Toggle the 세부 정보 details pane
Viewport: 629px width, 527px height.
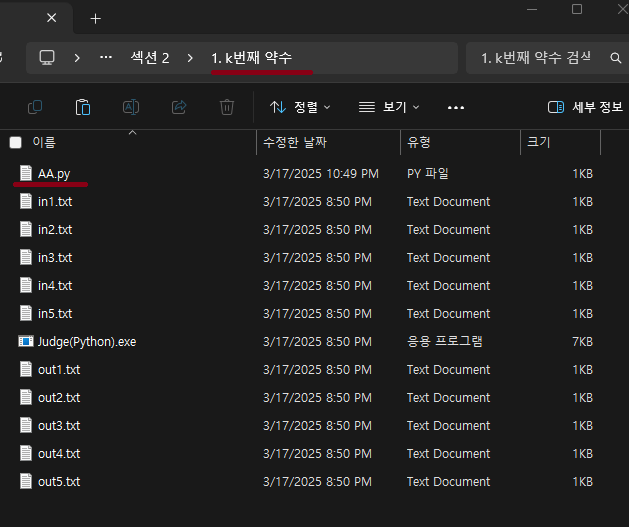[585, 107]
